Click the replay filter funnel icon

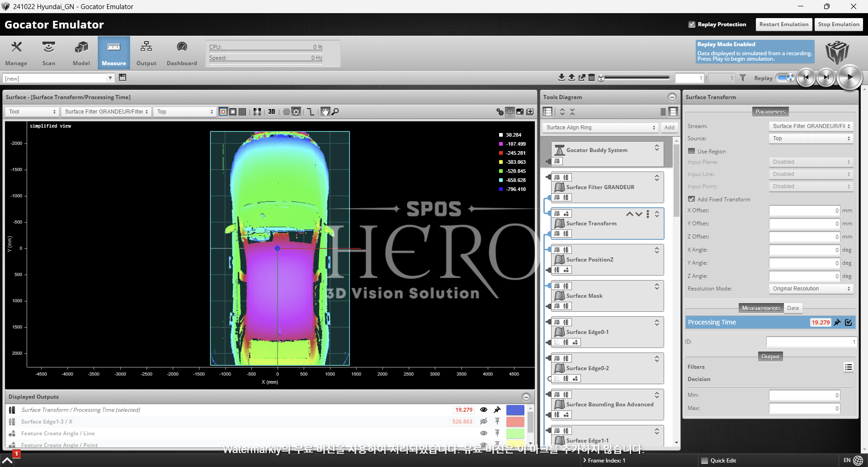click(x=743, y=78)
